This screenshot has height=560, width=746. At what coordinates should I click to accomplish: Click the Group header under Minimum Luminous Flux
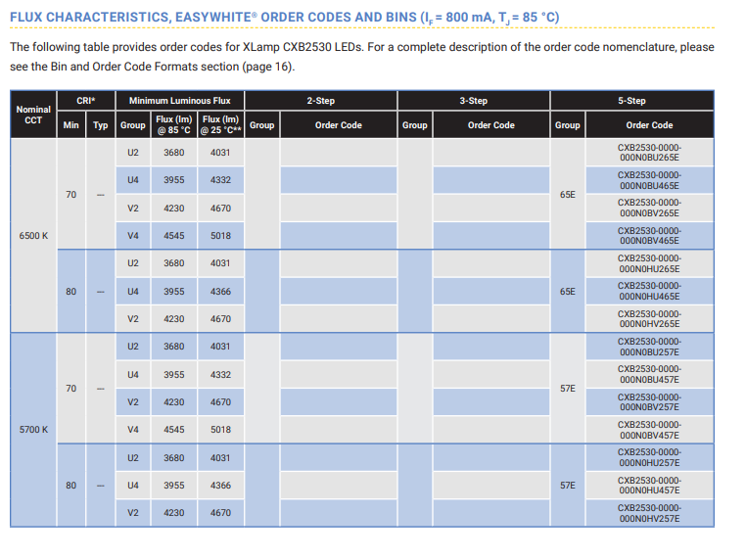133,125
